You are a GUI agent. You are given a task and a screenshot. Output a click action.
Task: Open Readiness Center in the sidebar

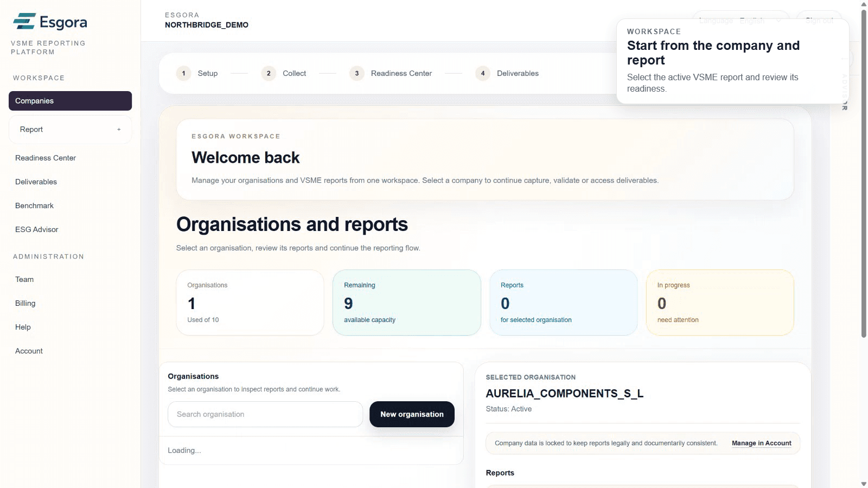[x=46, y=158]
